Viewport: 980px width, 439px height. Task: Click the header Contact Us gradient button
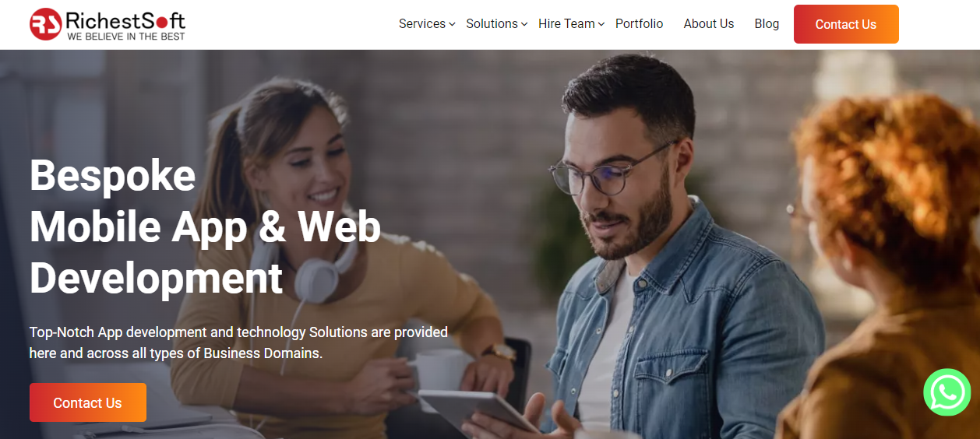coord(846,24)
